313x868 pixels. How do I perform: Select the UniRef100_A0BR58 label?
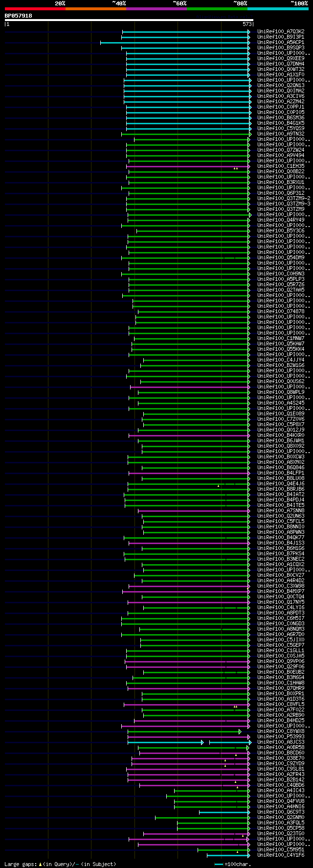click(x=281, y=748)
